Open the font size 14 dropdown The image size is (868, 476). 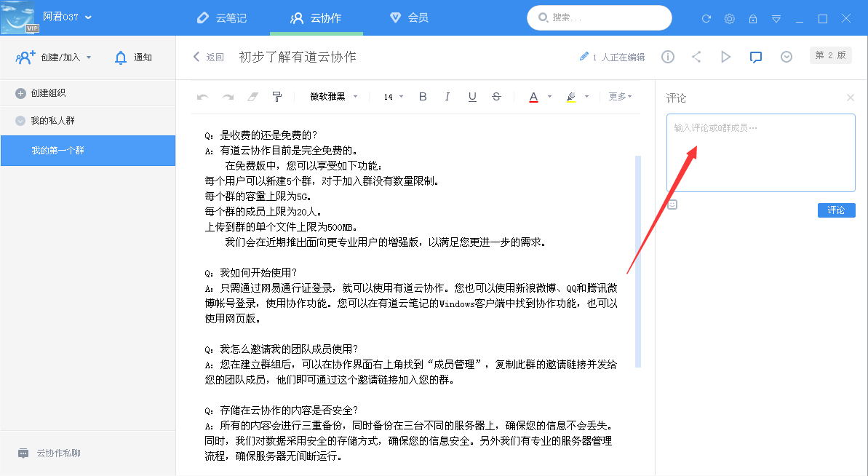tap(391, 95)
